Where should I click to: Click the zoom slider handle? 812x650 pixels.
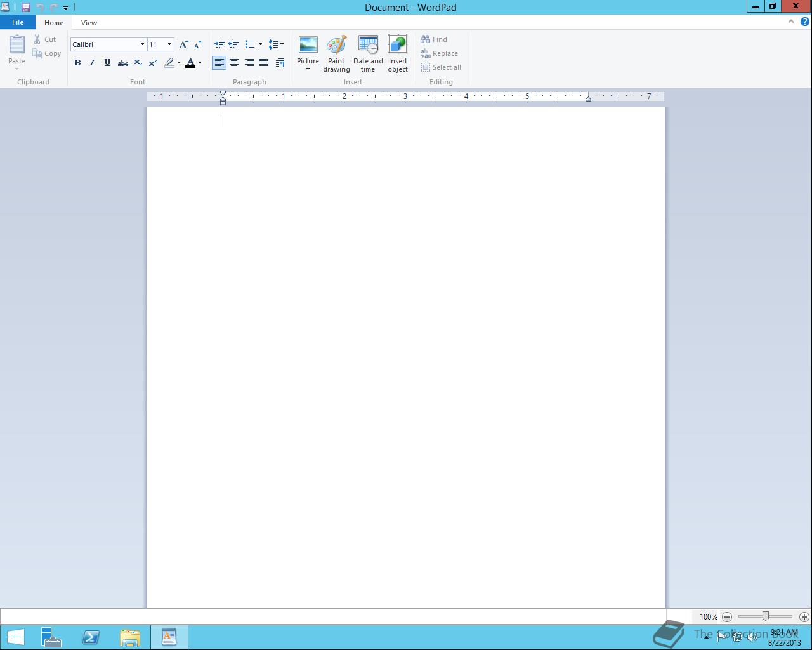(766, 616)
